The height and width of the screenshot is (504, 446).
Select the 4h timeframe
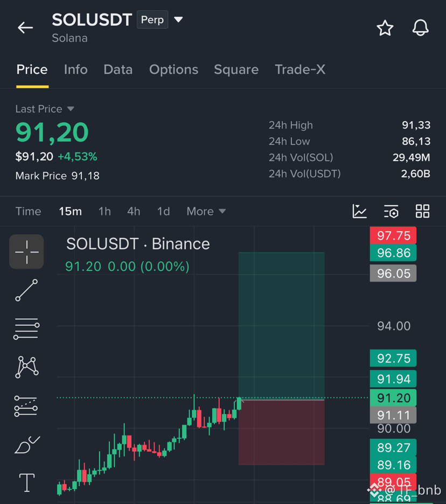pos(134,212)
